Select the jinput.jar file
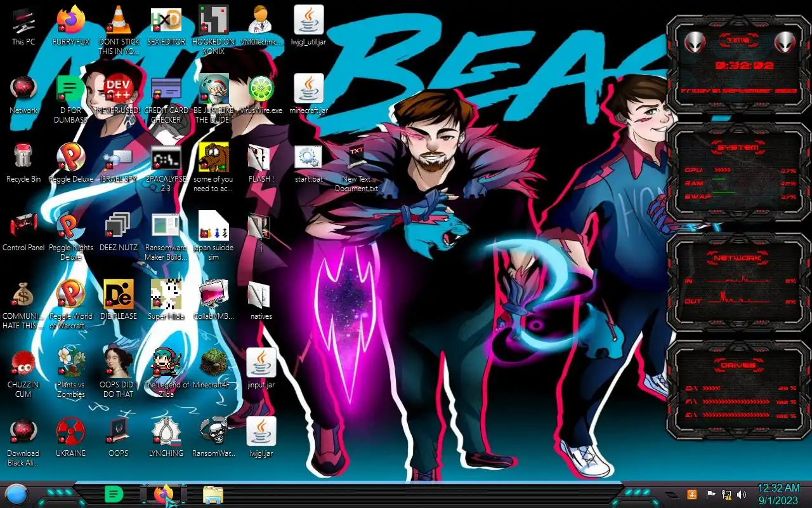 tap(261, 369)
